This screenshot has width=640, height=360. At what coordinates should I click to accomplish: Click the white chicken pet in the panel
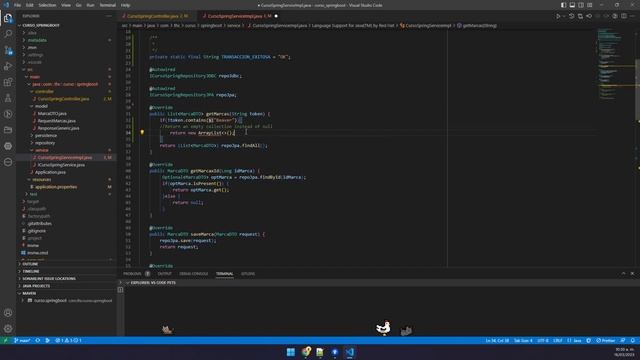(383, 327)
